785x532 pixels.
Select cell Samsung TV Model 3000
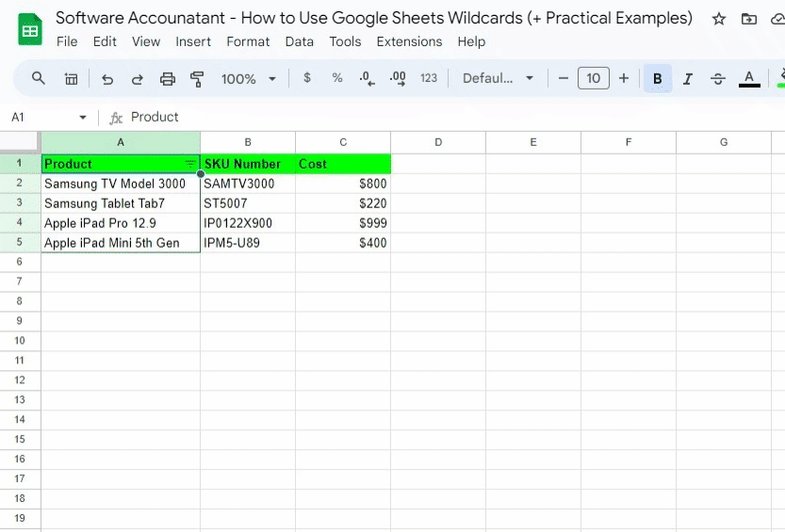tap(121, 184)
